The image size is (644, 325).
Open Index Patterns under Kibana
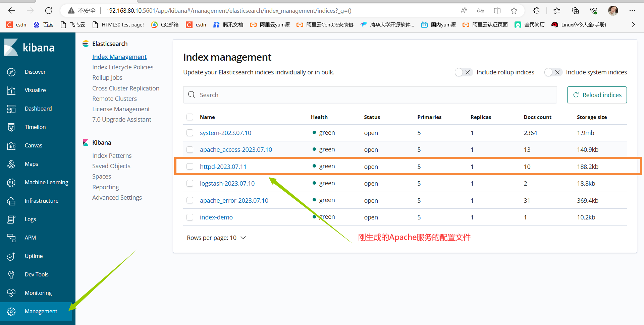coord(112,155)
